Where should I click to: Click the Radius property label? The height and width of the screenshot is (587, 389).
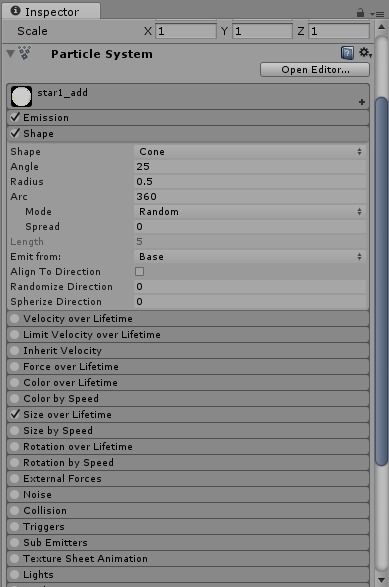tap(27, 182)
